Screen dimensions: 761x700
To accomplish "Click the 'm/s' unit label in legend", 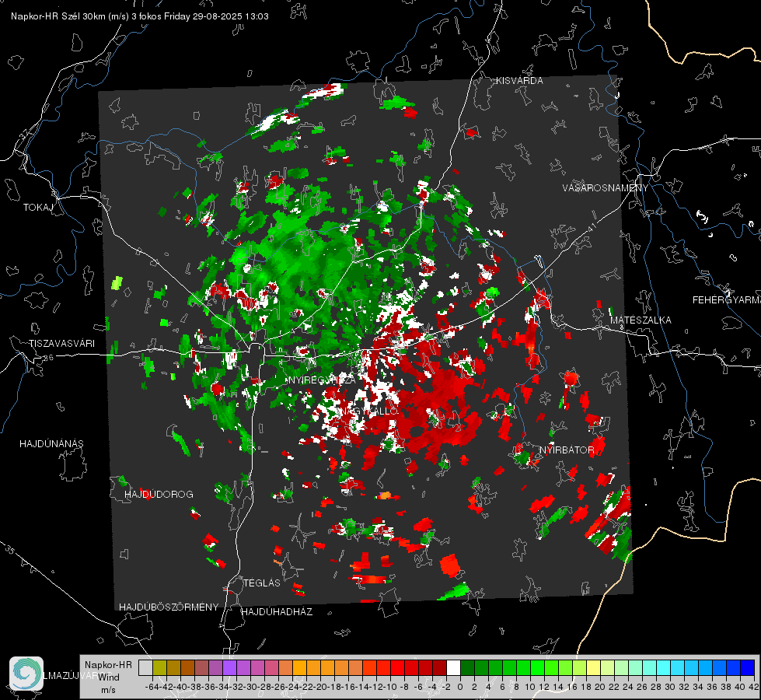I will 108,690.
